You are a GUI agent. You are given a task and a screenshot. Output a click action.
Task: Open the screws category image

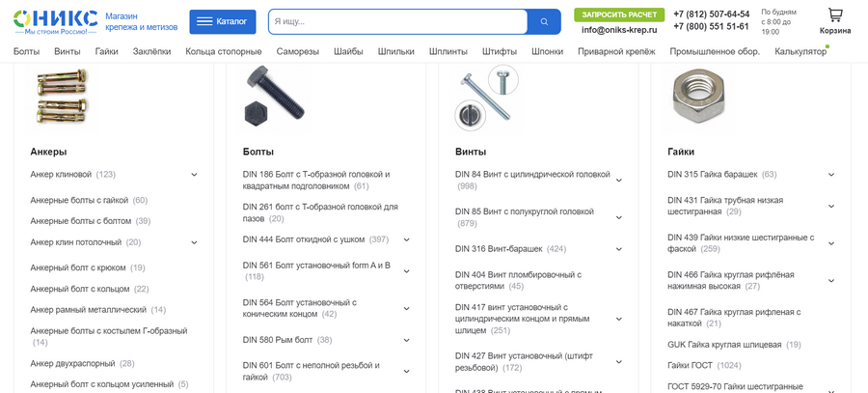click(487, 97)
